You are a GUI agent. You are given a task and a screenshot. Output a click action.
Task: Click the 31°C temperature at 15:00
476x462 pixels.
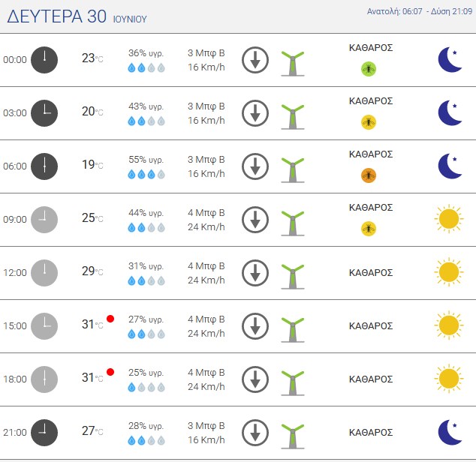pos(92,324)
